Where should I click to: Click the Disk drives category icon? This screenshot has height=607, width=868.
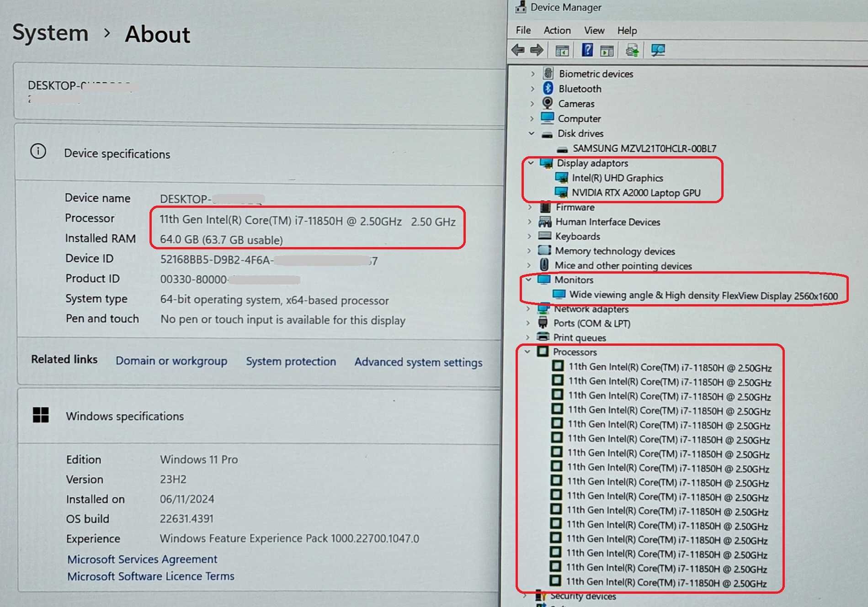(547, 134)
